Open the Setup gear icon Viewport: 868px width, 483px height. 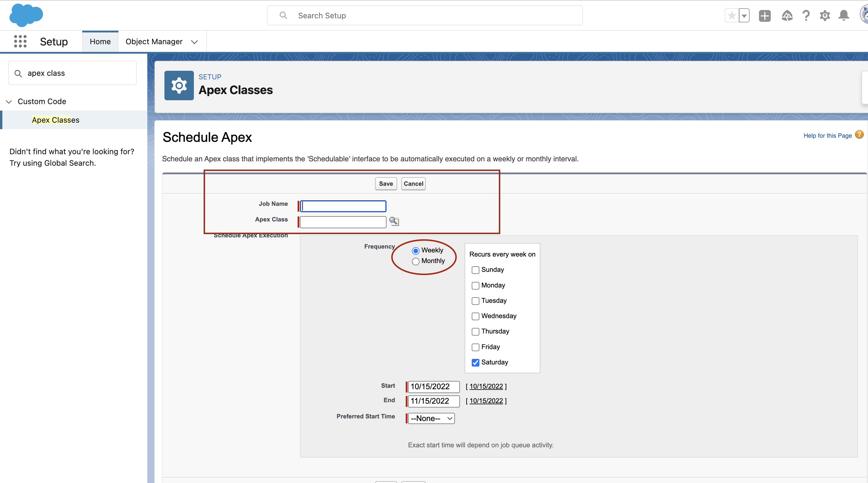824,16
